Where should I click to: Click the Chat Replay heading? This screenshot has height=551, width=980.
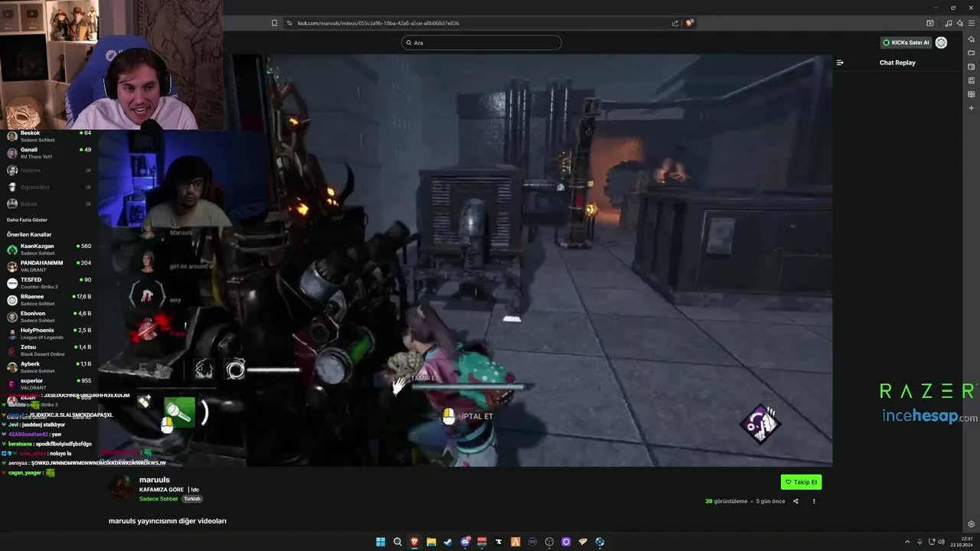tap(897, 63)
